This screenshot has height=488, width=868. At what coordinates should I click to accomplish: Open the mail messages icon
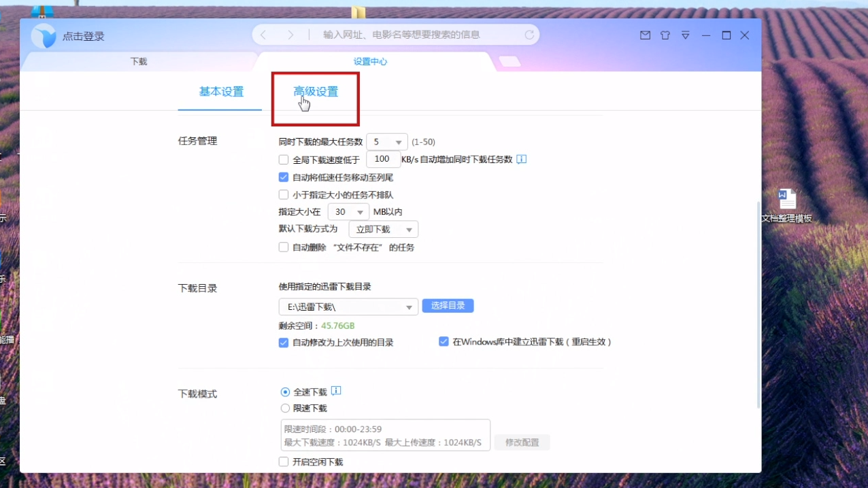[645, 35]
